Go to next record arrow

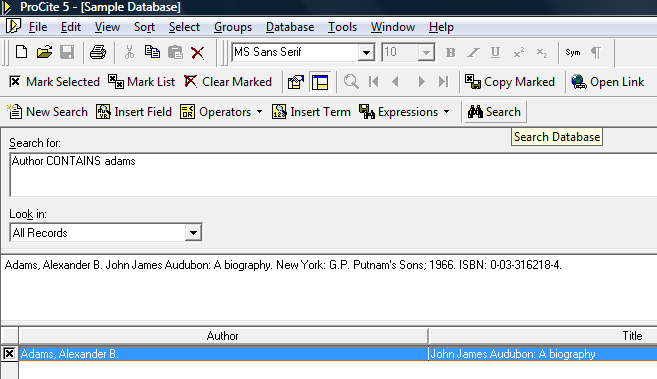[x=422, y=81]
